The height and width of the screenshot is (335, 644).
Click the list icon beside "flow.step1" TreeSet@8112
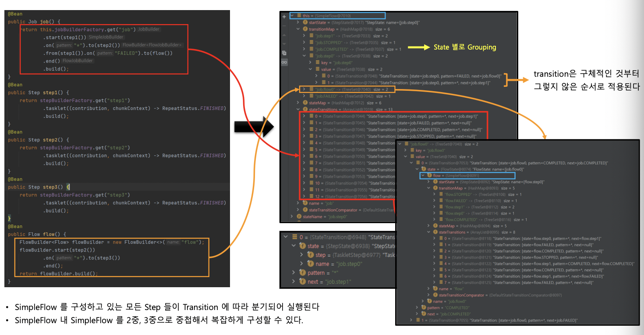coord(441,207)
